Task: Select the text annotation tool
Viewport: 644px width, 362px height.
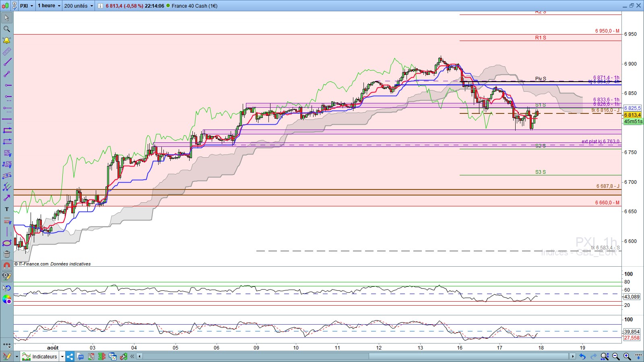Action: 7,209
